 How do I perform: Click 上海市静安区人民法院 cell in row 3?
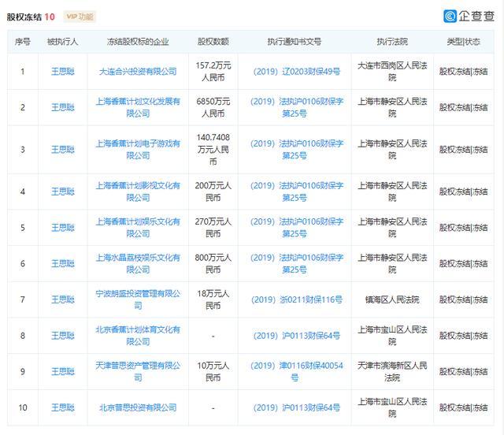(392, 150)
